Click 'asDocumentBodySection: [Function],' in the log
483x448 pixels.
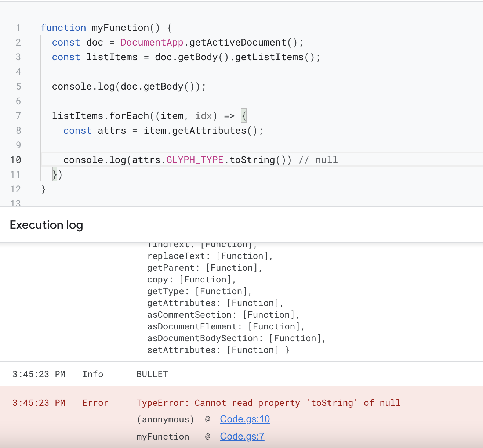click(x=237, y=338)
